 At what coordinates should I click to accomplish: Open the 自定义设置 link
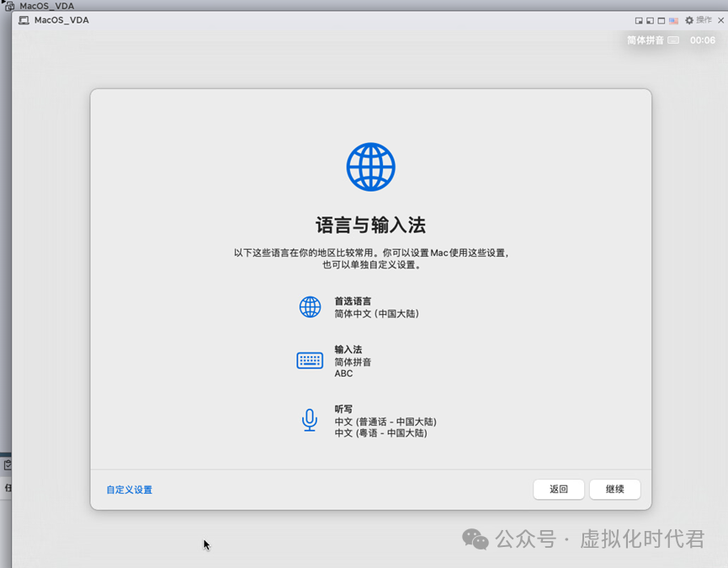[x=129, y=490]
